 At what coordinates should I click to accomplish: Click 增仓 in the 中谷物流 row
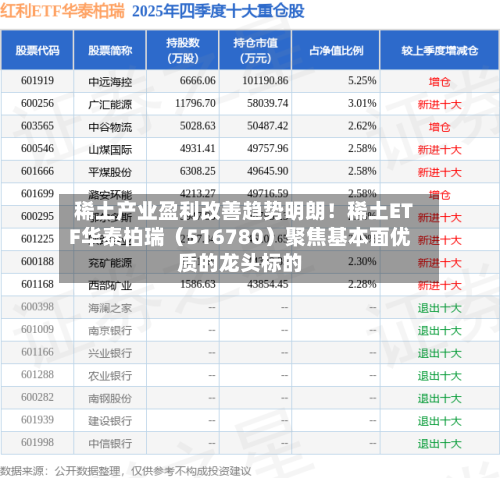point(439,127)
